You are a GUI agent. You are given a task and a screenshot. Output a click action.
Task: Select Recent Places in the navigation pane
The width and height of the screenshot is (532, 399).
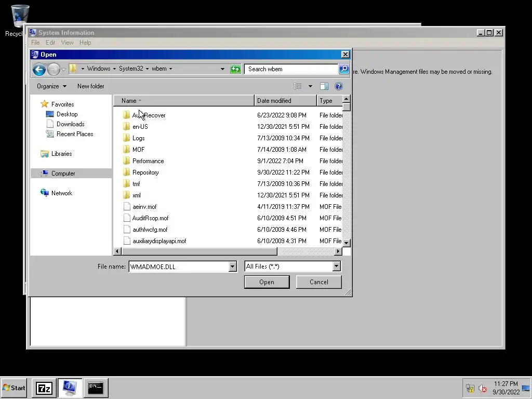pyautogui.click(x=75, y=134)
